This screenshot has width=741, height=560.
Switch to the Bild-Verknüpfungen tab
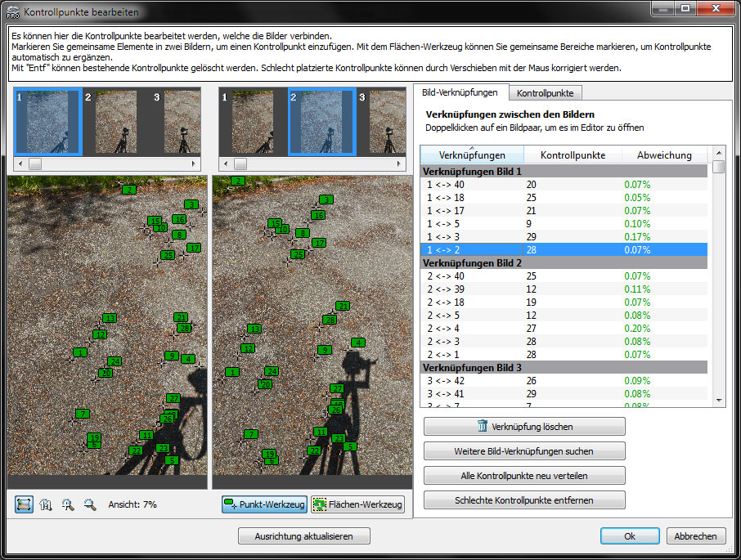point(460,92)
